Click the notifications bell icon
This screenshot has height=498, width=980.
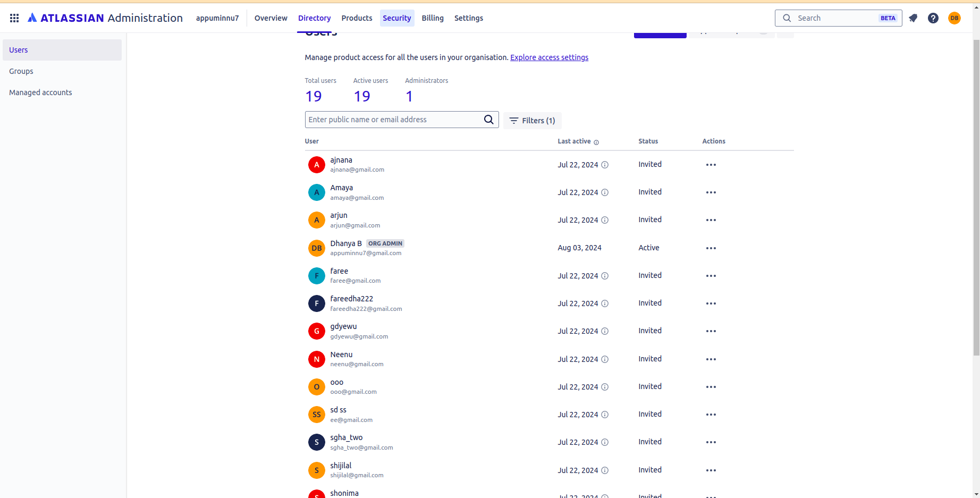point(913,18)
